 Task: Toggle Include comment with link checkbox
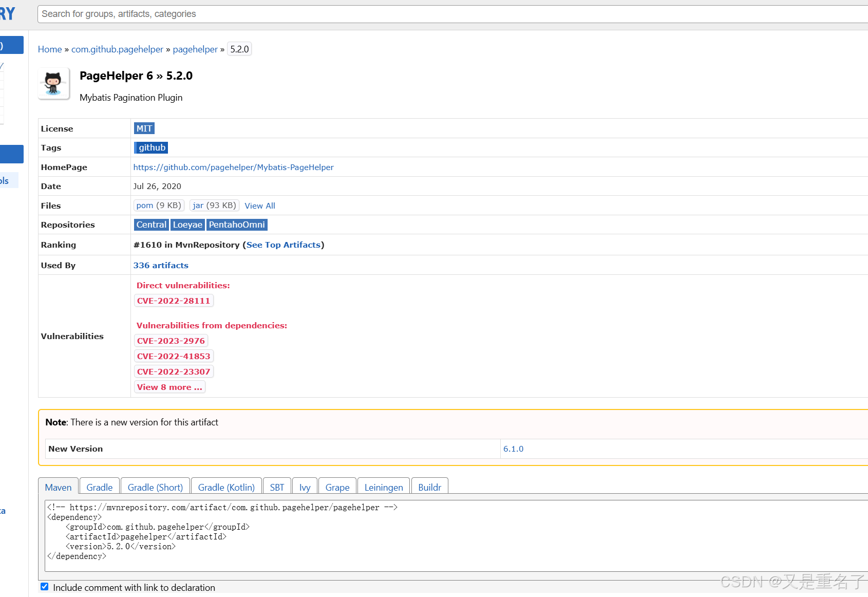coord(45,587)
